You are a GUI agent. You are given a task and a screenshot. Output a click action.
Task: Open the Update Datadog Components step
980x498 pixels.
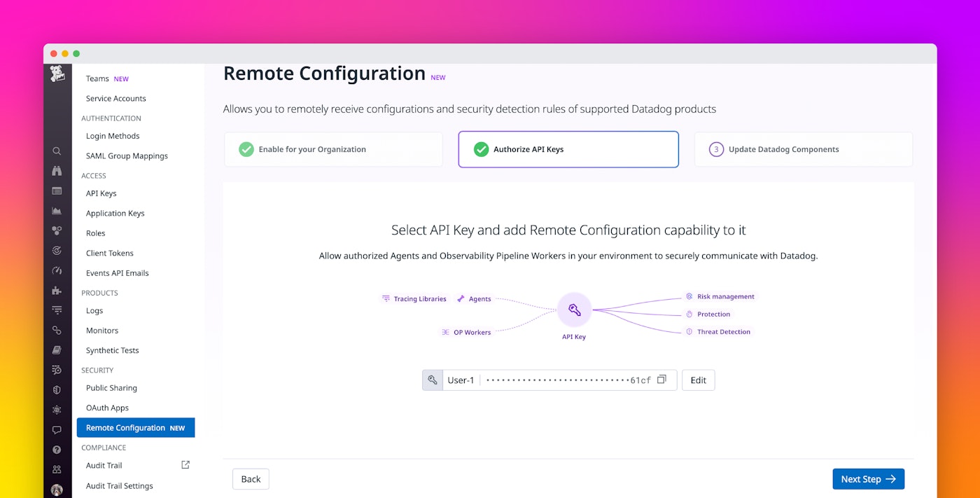(803, 149)
